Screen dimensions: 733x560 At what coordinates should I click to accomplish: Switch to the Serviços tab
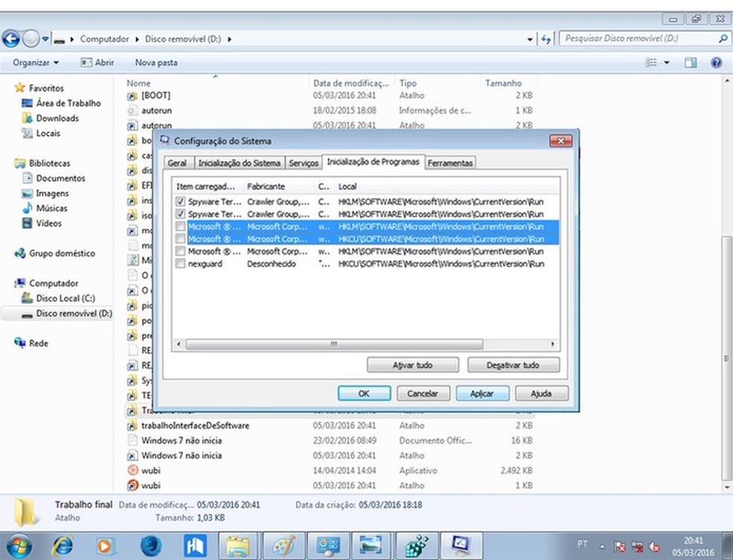tap(303, 163)
